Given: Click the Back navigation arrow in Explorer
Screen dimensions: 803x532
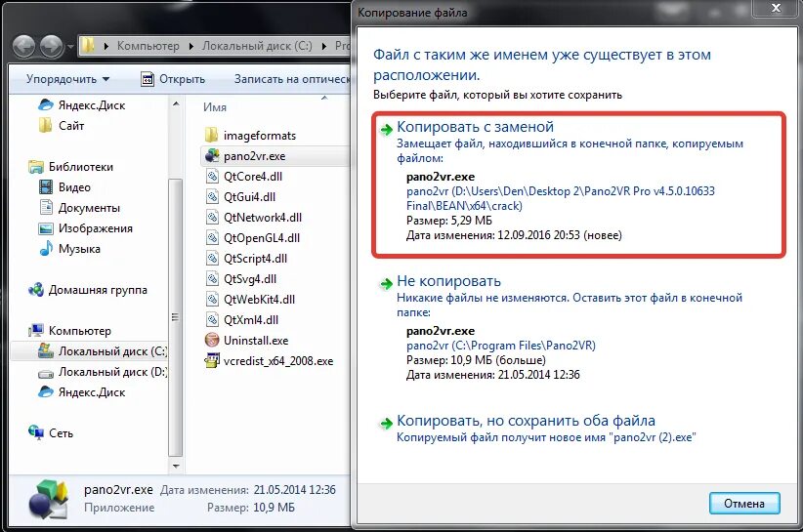Looking at the screenshot, I should 23,47.
